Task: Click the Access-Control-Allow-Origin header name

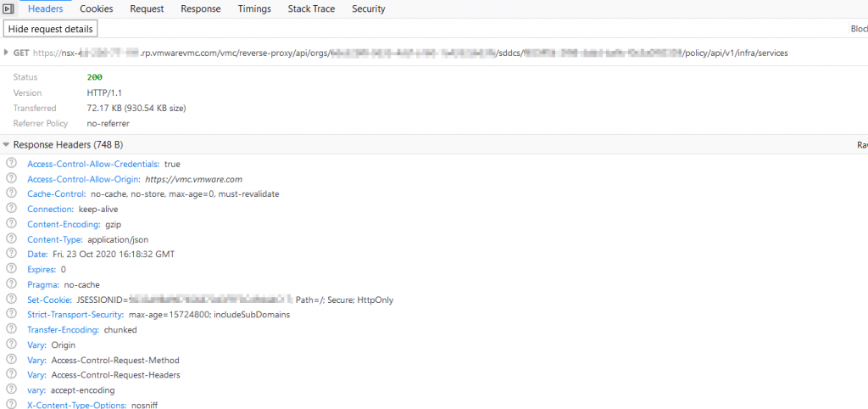Action: click(x=82, y=179)
